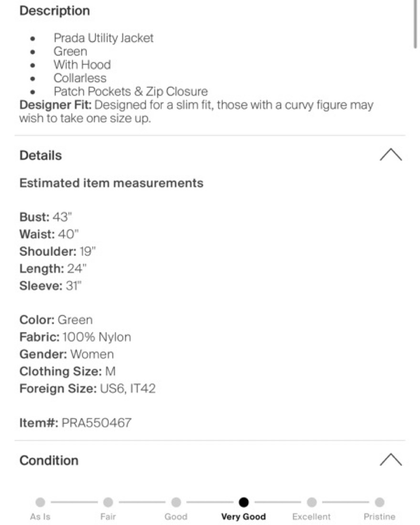Collapse the Condition section chevron
Screen dimensions: 420x525
pyautogui.click(x=391, y=460)
